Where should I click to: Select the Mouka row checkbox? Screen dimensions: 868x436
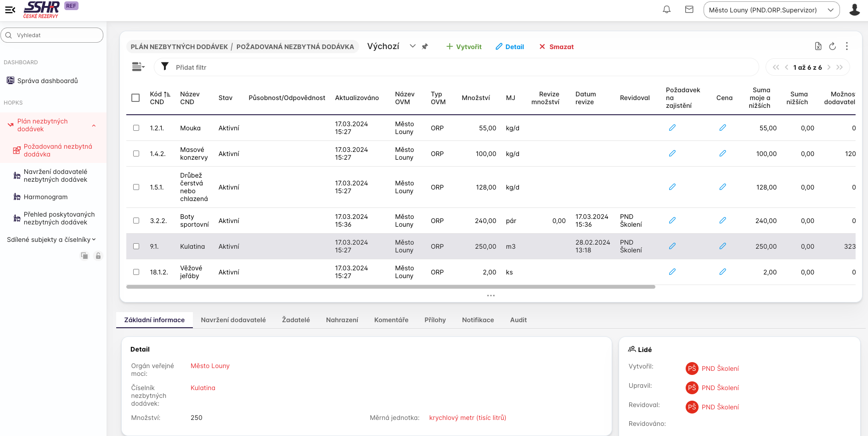pos(136,128)
